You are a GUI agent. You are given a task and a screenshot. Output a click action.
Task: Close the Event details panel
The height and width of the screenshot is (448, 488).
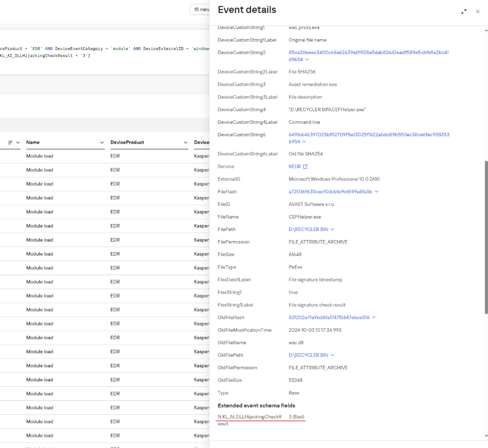pos(477,12)
